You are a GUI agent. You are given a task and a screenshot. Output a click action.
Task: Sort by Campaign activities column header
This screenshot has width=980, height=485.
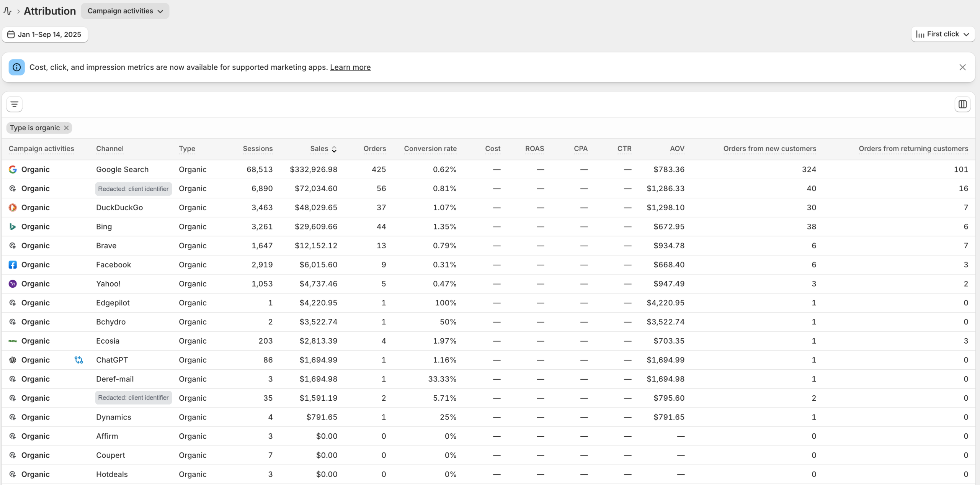point(41,149)
